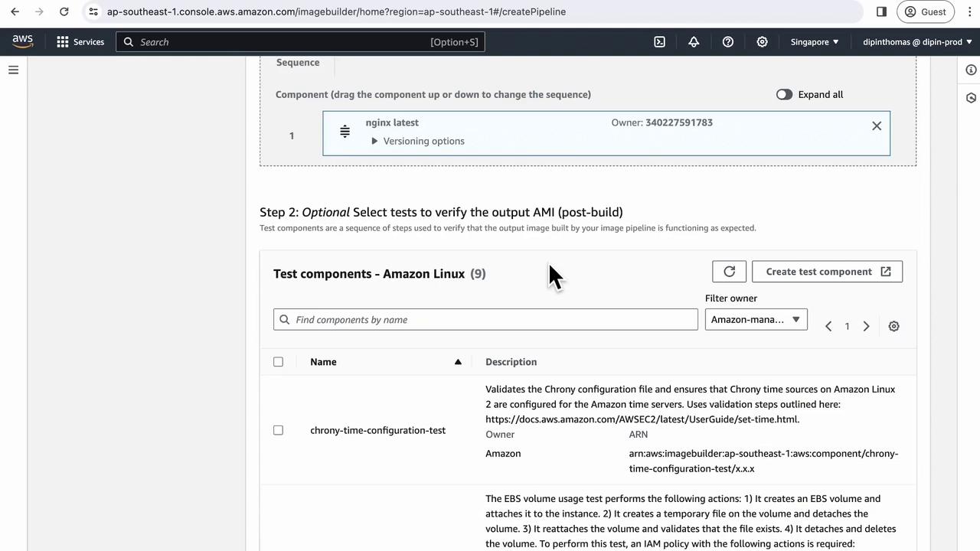Open the hexagon tools icon at right
The width and height of the screenshot is (980, 551).
pos(971,98)
